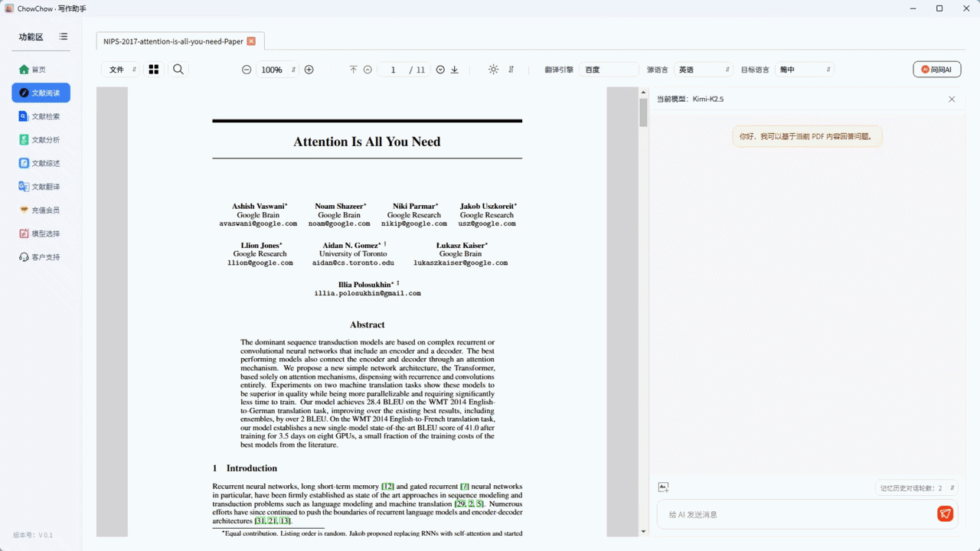Open the 文件 dropdown menu
The image size is (980, 551).
point(121,70)
